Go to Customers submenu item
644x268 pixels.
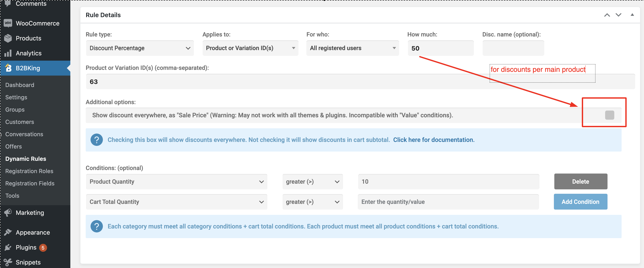(x=20, y=122)
